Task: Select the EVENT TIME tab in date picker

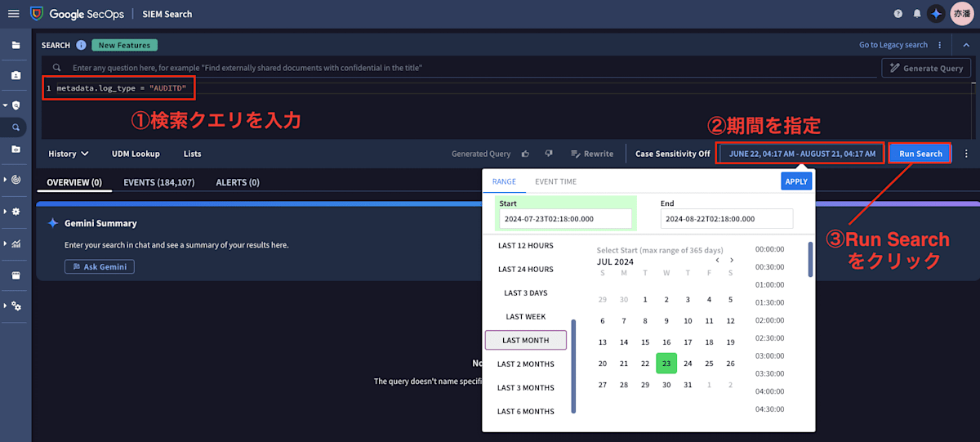Action: (555, 181)
